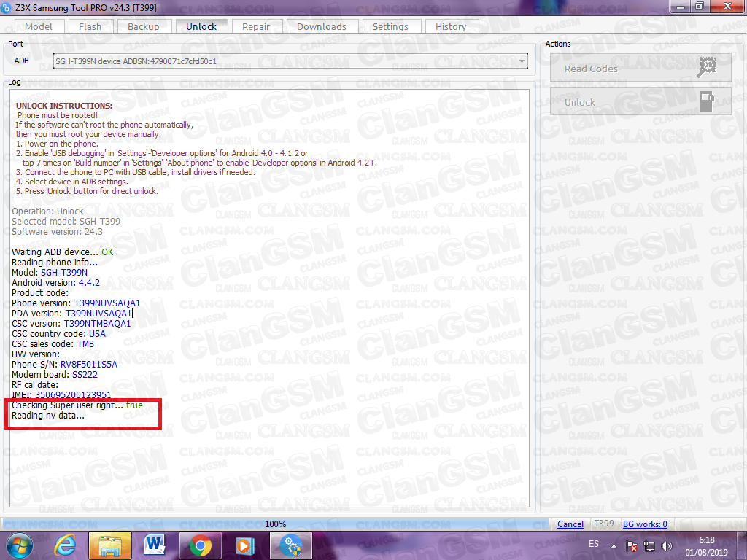Click the 'Phone version: T399NUVSAQA1' line
This screenshot has width=747, height=560.
click(x=76, y=303)
